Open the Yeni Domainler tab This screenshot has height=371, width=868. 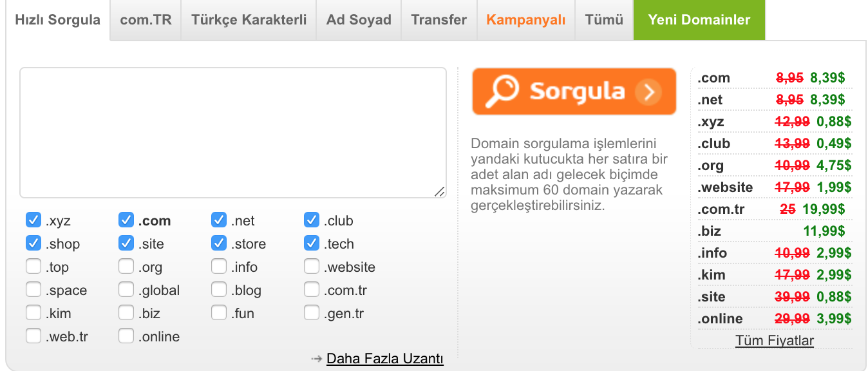pyautogui.click(x=699, y=20)
